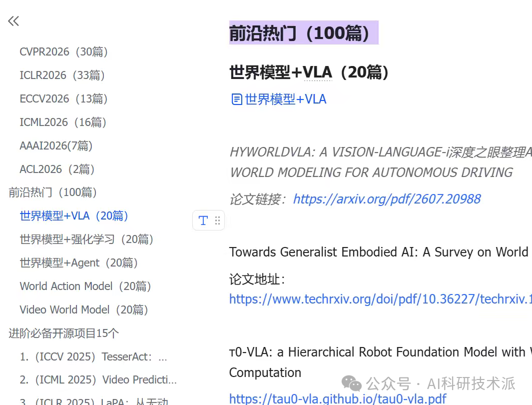532x405 pixels.
Task: Open 世界模型+Agent (20篇) outline entry
Action: pyautogui.click(x=79, y=263)
